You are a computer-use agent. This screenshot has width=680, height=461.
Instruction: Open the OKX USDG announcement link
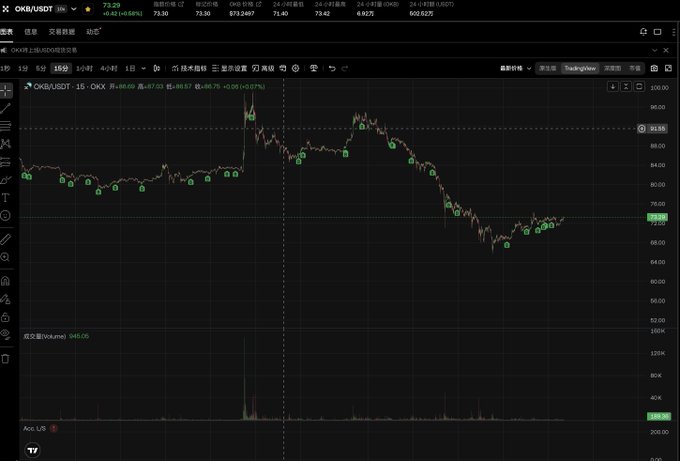pos(44,50)
